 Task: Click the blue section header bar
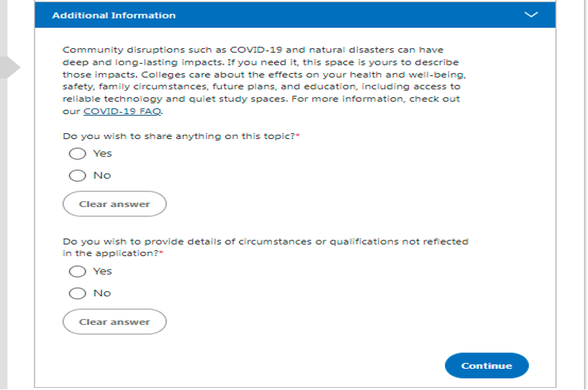point(295,15)
